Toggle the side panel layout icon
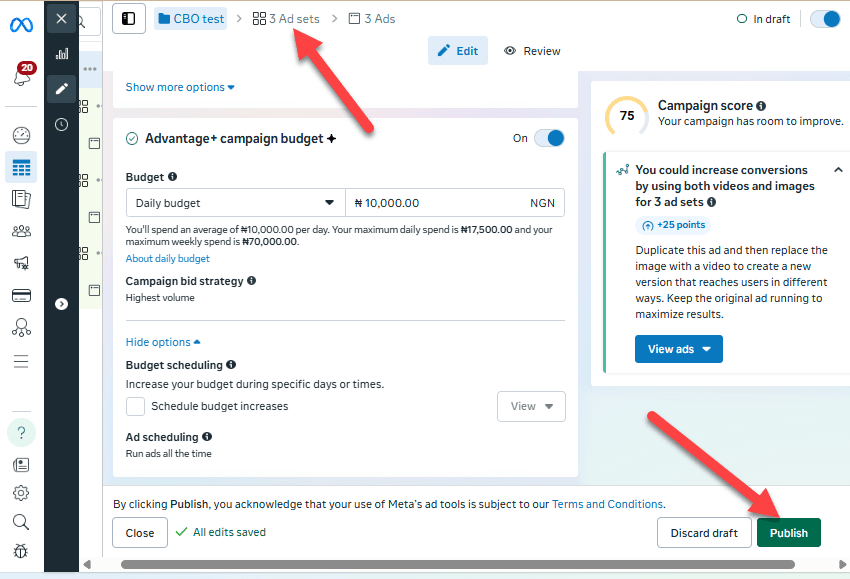This screenshot has height=579, width=850. tap(128, 19)
